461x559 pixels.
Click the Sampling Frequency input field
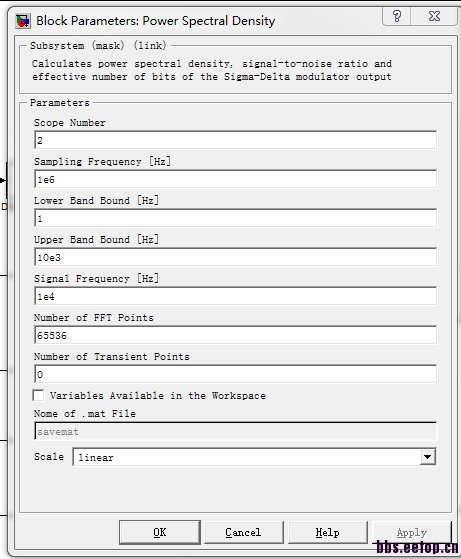click(235, 179)
